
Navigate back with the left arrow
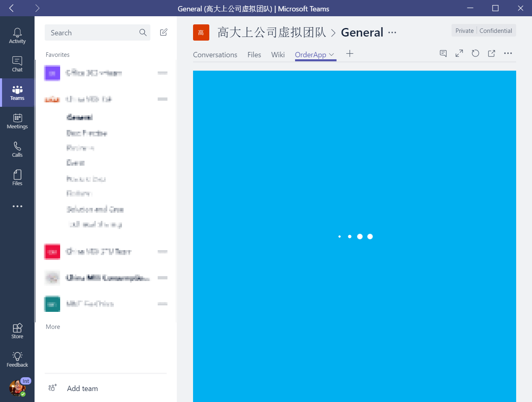click(x=11, y=8)
